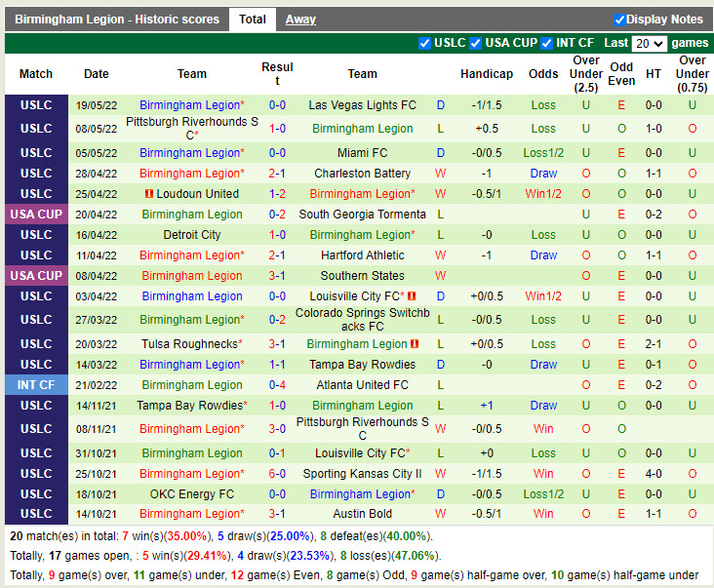The image size is (714, 588).
Task: Open Atlanta United FC team page
Action: point(362,385)
